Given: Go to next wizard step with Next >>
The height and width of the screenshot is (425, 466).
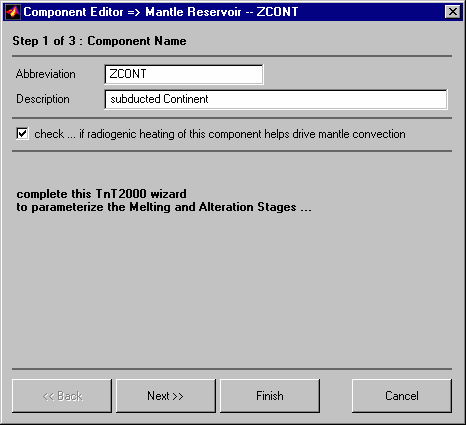Looking at the screenshot, I should coord(166,396).
